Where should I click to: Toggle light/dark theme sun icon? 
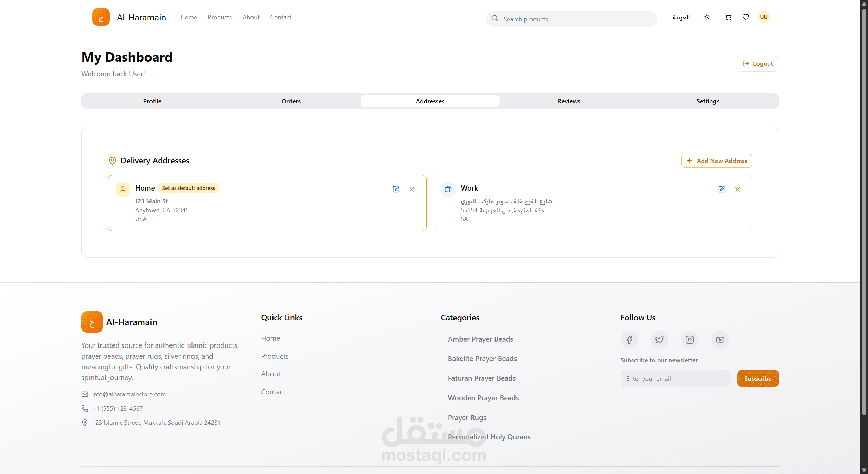point(707,17)
